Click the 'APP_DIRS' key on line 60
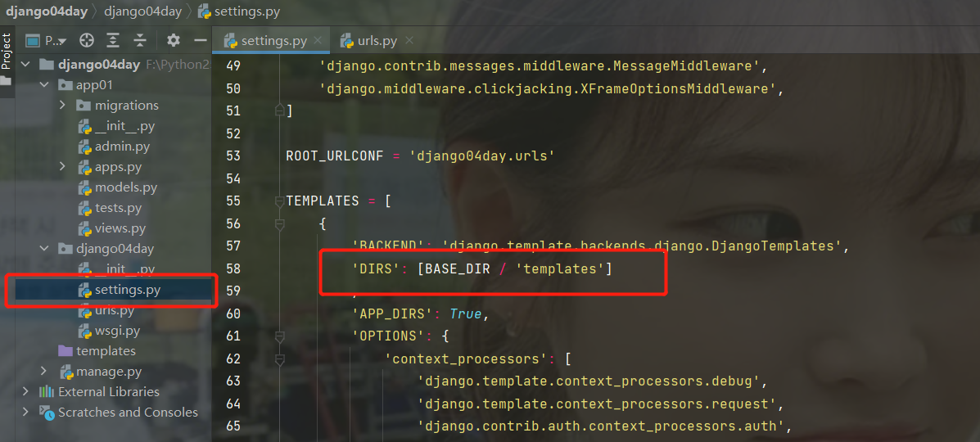The width and height of the screenshot is (980, 442). tap(392, 313)
